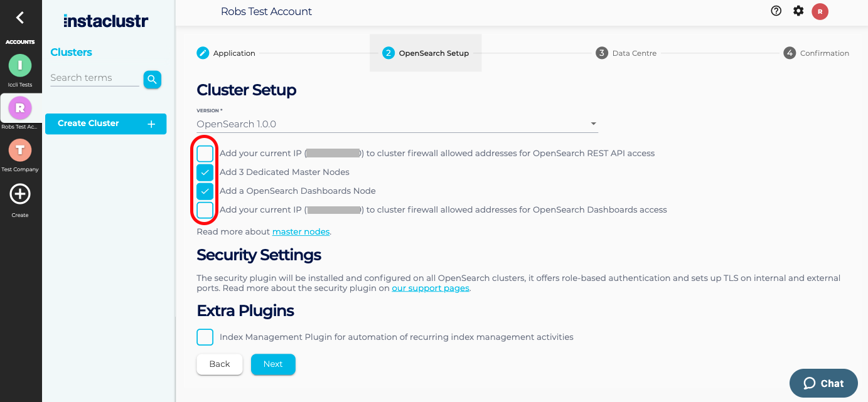Click the Next button
The height and width of the screenshot is (402, 868).
pos(273,364)
